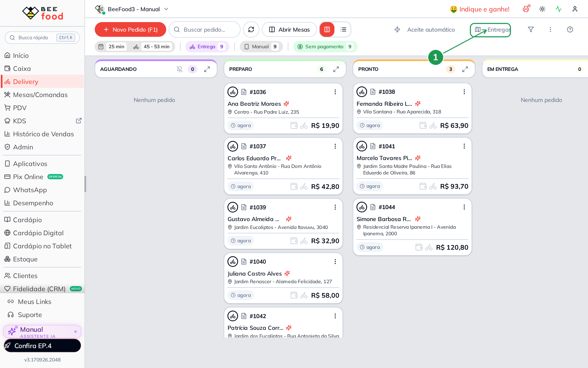Open the filter funnel icon
This screenshot has width=588, height=368.
pyautogui.click(x=531, y=29)
